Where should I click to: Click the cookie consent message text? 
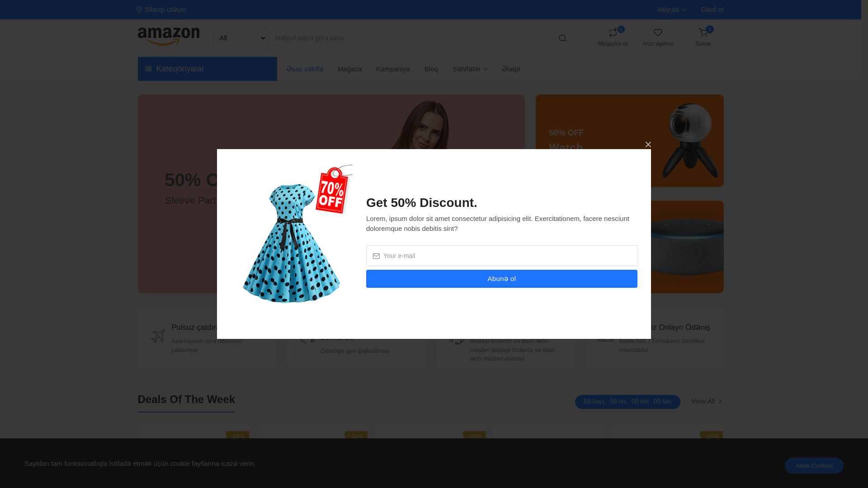click(x=140, y=464)
